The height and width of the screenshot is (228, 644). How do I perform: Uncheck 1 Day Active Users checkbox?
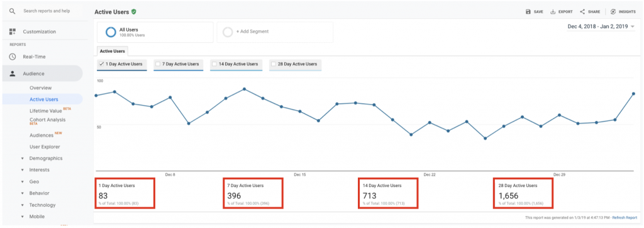tap(101, 64)
